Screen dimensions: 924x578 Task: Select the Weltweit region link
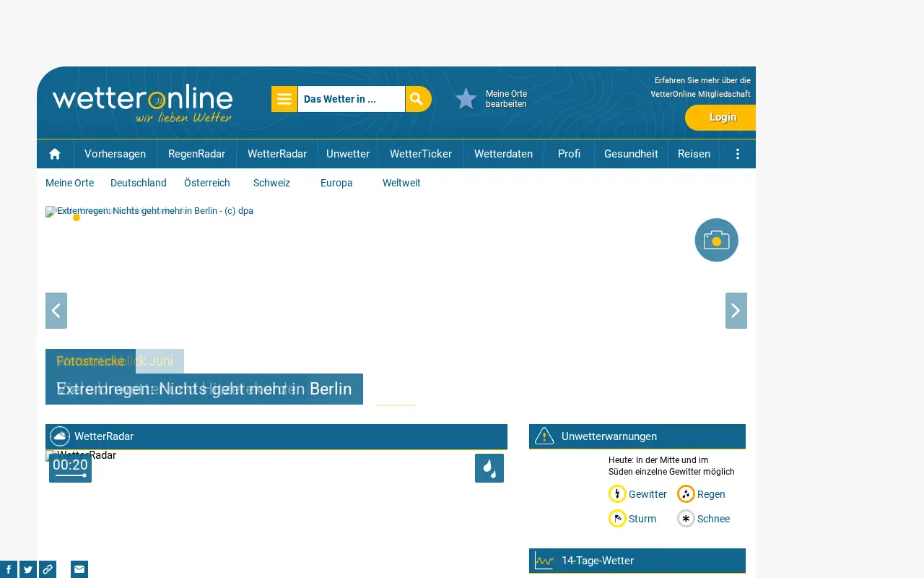401,183
